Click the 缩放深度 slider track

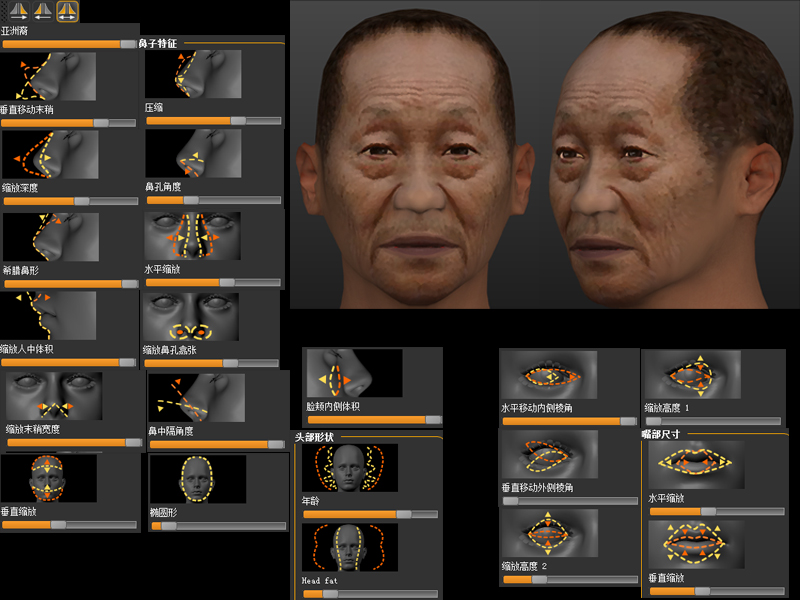click(x=70, y=201)
